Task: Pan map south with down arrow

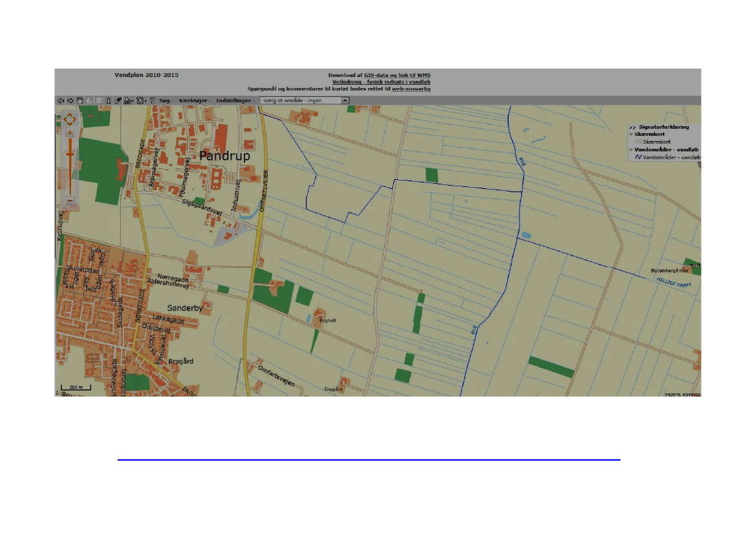Action: pyautogui.click(x=70, y=124)
